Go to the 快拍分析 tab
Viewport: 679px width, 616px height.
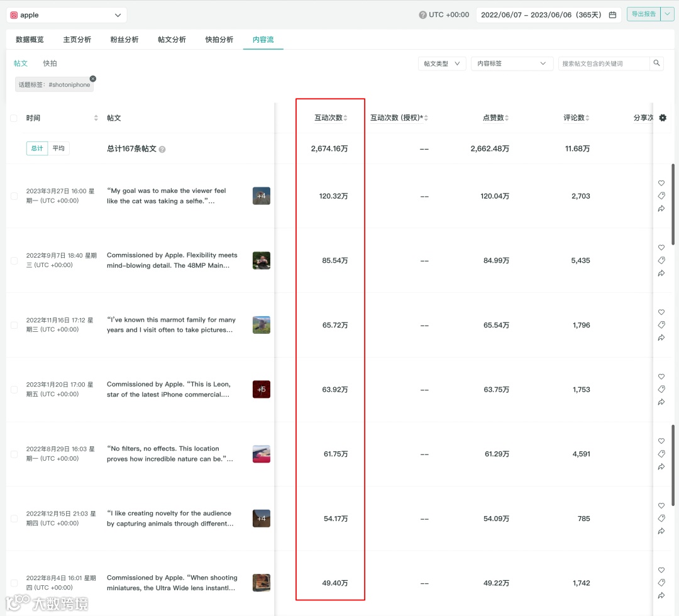pyautogui.click(x=219, y=40)
